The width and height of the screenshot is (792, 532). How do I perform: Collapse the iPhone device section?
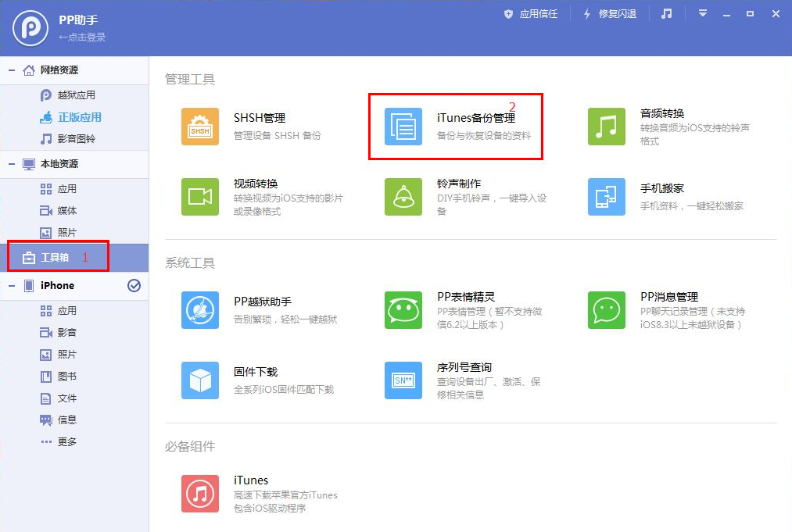(12, 286)
